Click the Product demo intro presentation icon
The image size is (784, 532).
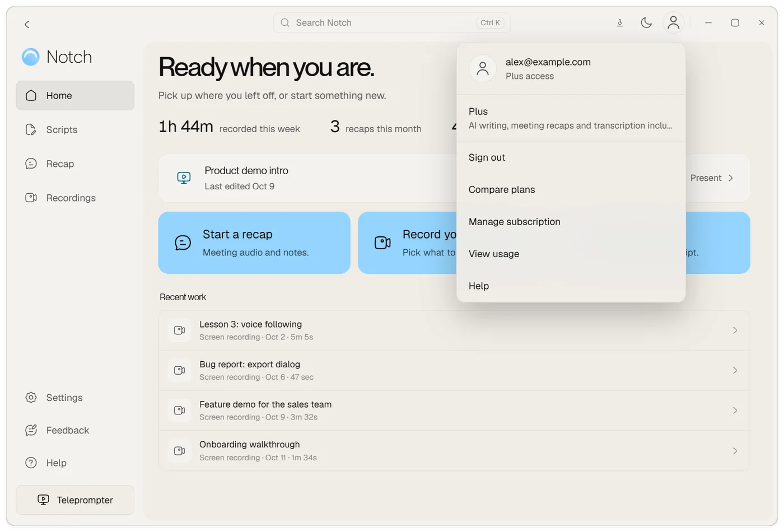184,178
